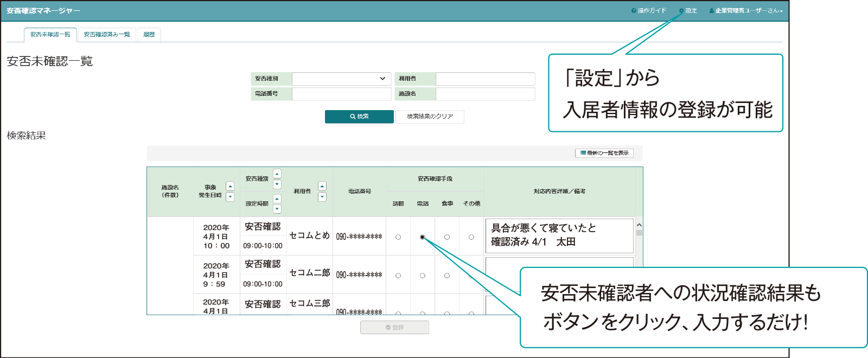Click the 施設名(件数) column header

(170, 191)
